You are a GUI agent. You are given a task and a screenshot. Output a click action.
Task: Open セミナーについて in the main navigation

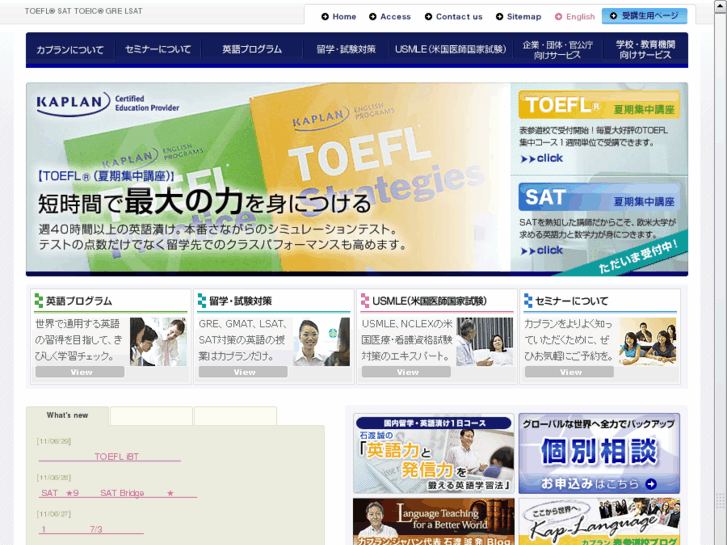click(x=158, y=50)
